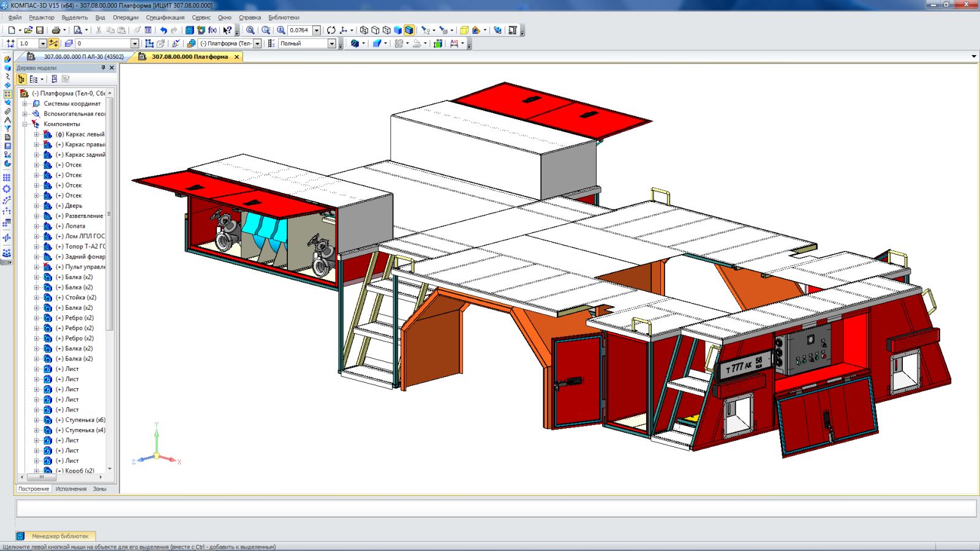The height and width of the screenshot is (551, 980).
Task: Click the zoom scale value field 0.0764
Action: tap(299, 30)
